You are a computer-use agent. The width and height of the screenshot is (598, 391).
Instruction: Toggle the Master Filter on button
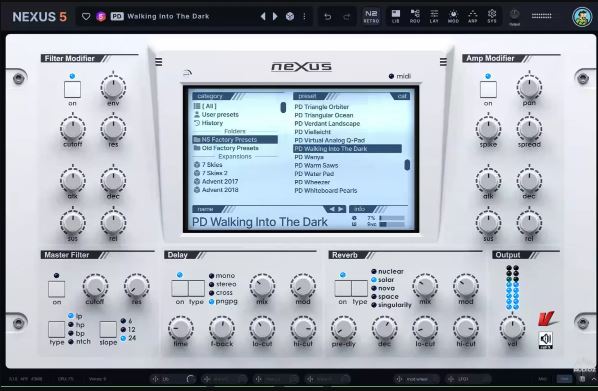[56, 289]
